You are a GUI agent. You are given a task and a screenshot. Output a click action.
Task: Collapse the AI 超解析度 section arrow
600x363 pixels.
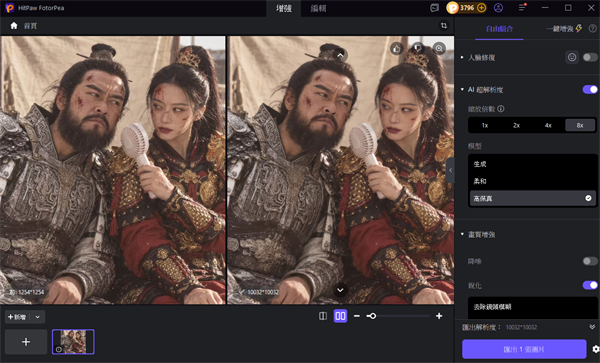coord(462,90)
